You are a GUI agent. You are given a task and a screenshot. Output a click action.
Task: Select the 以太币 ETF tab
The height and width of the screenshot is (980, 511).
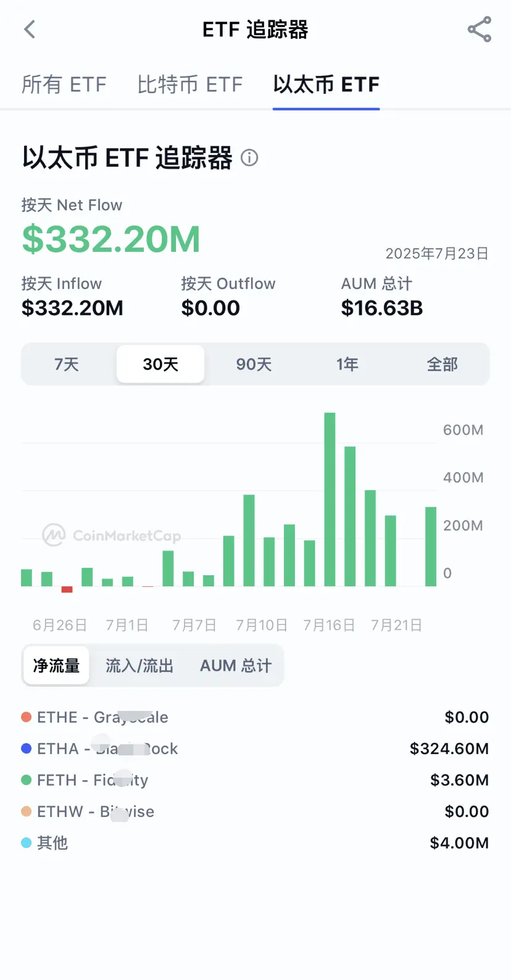(326, 84)
